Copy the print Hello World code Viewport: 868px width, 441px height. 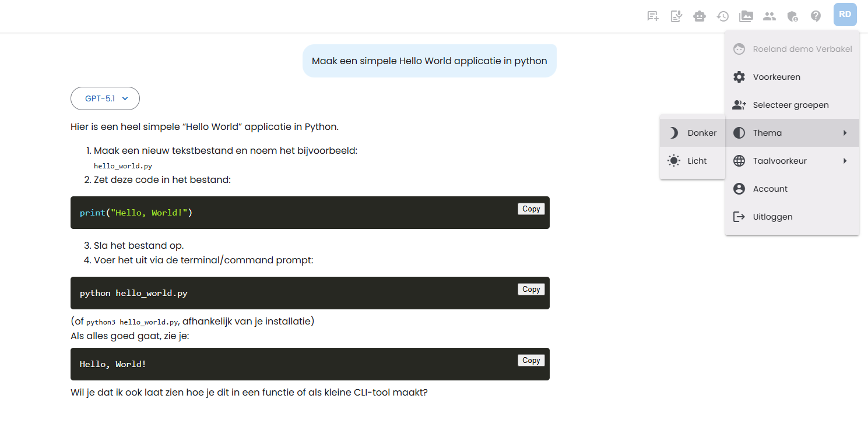pos(531,209)
